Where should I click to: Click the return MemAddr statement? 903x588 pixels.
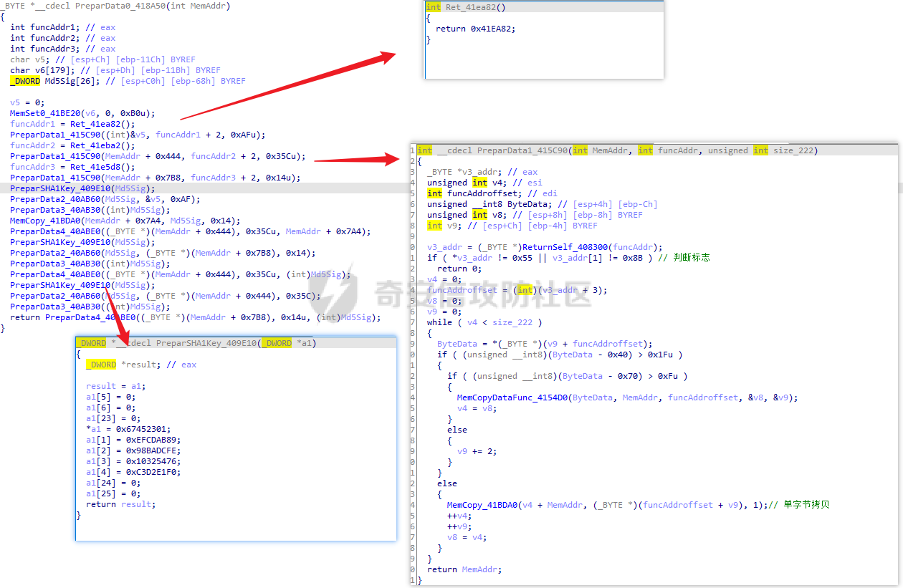coord(462,569)
